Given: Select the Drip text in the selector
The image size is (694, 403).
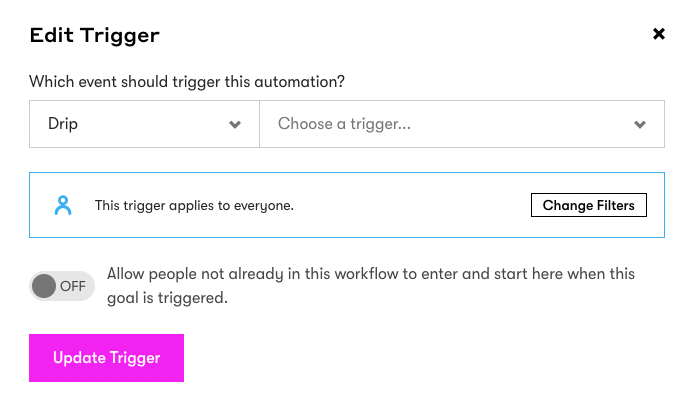Looking at the screenshot, I should pyautogui.click(x=63, y=124).
